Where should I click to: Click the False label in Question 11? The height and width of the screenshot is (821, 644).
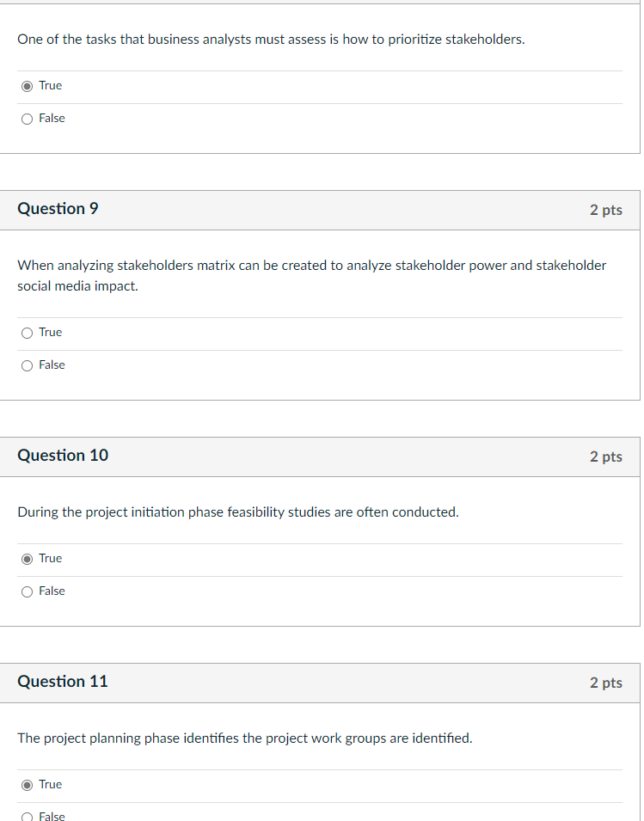pos(52,816)
